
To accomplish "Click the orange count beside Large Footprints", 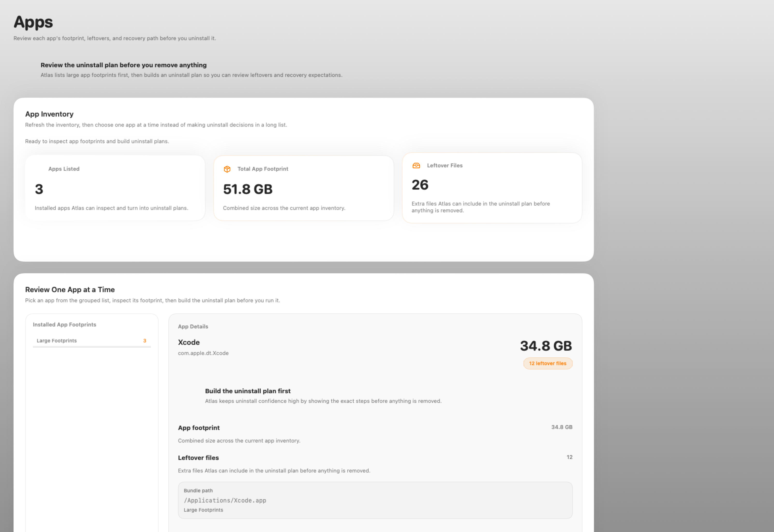I will point(145,341).
